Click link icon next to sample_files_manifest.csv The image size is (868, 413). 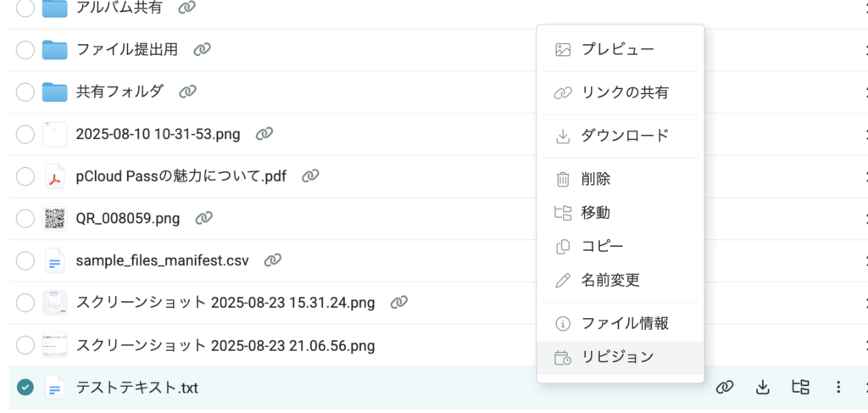point(272,260)
